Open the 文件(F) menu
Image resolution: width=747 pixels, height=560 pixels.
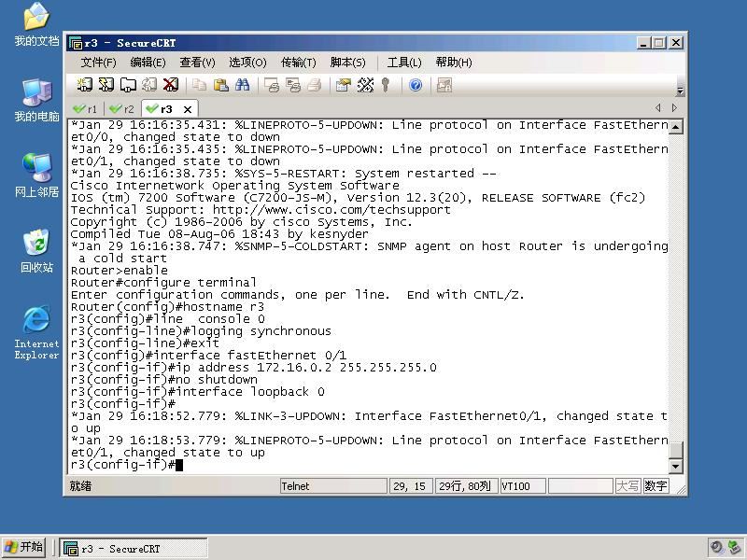click(x=98, y=63)
